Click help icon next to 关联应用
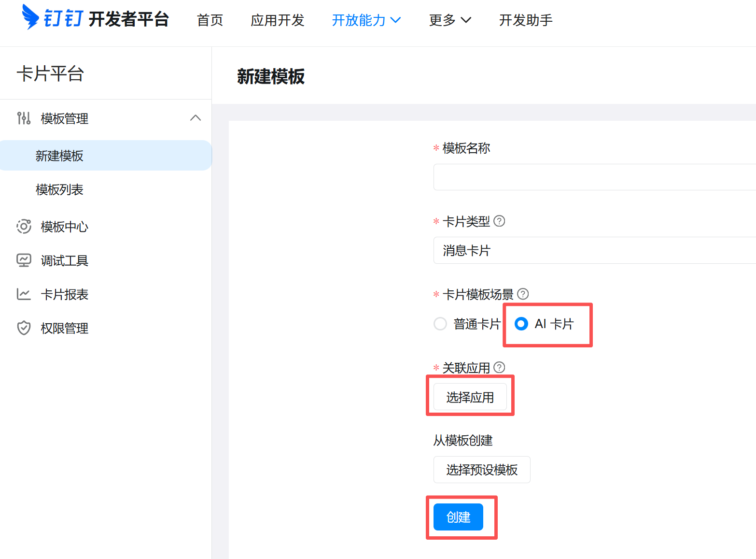This screenshot has width=756, height=559. [x=500, y=367]
